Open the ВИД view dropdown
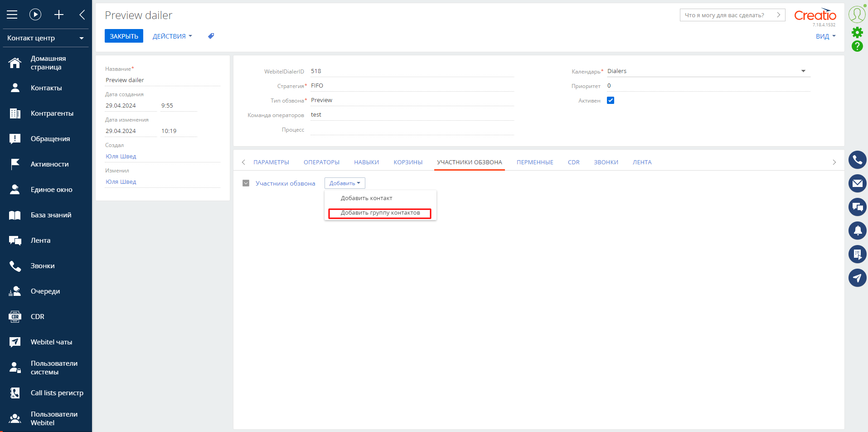Viewport: 868px width, 432px height. pos(826,36)
